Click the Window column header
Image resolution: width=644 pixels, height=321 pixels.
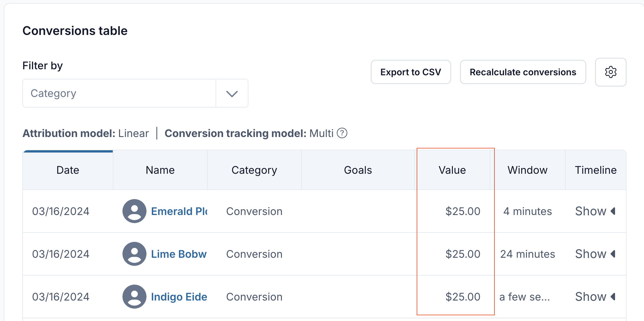527,170
